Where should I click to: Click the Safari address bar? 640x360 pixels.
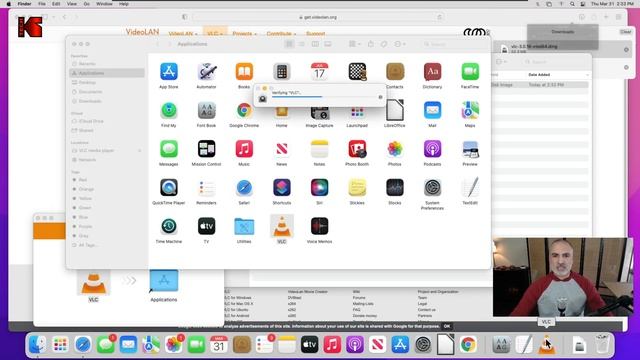coord(318,17)
